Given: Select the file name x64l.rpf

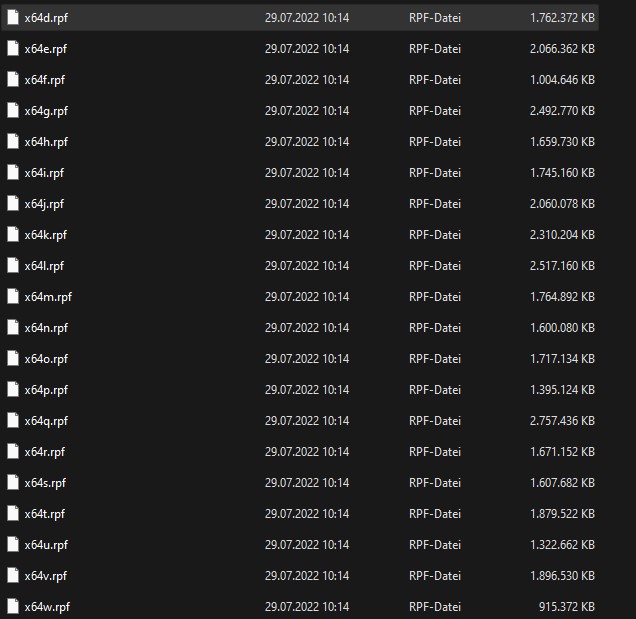Looking at the screenshot, I should (44, 266).
